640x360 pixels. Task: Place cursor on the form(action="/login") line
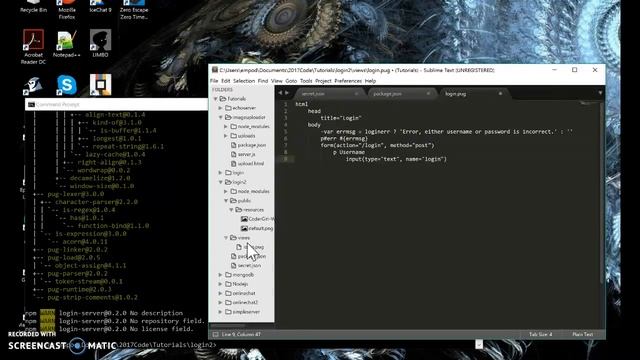(377, 145)
